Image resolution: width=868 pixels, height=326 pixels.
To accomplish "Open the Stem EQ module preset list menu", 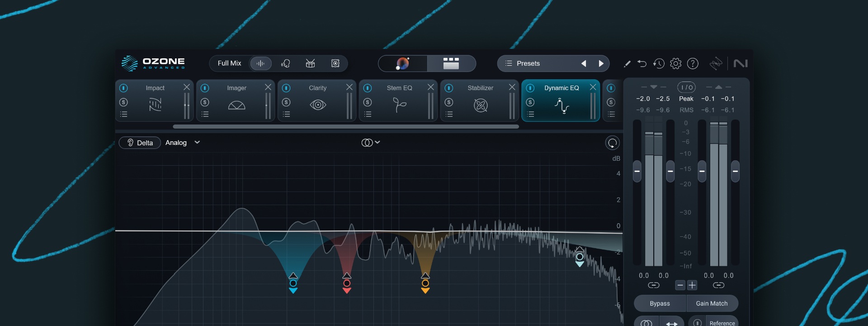I will point(368,114).
